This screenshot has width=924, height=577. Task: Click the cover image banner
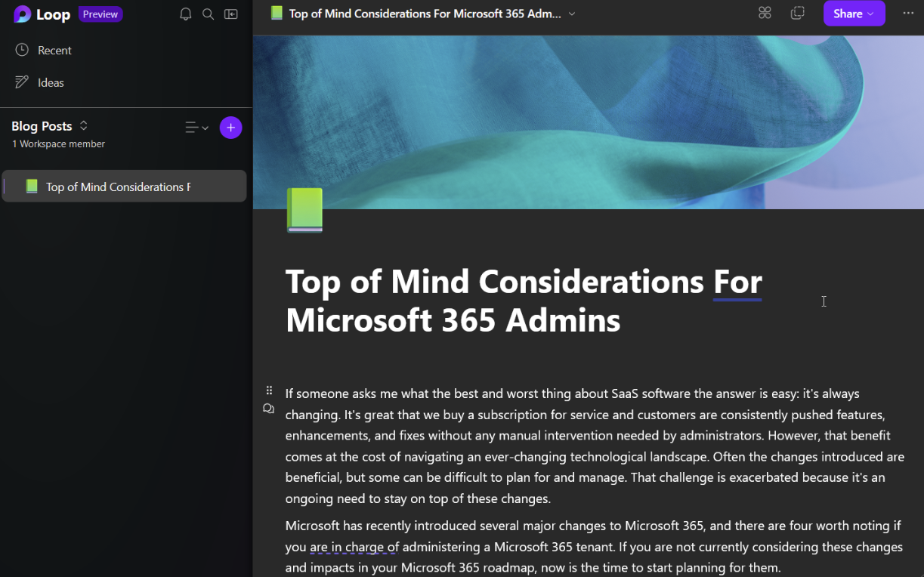click(589, 122)
